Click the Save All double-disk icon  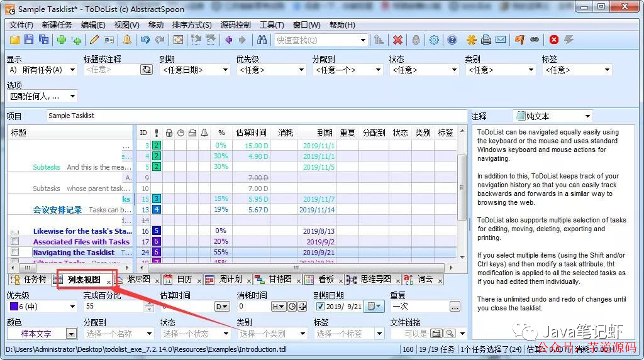click(x=43, y=40)
